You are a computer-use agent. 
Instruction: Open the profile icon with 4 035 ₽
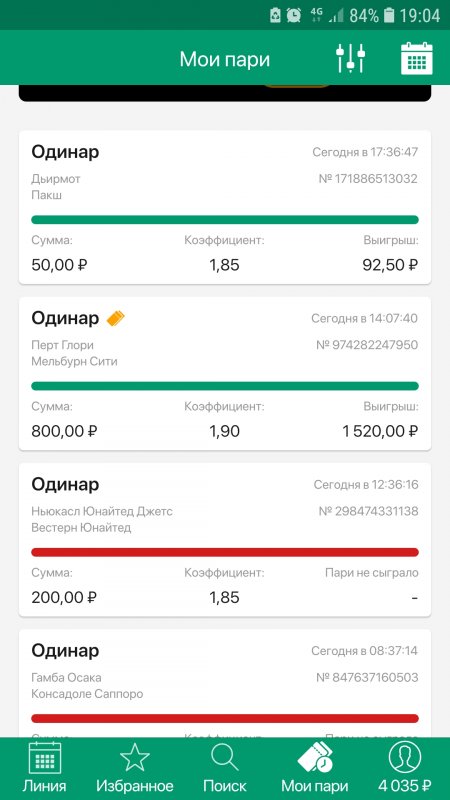tap(405, 757)
